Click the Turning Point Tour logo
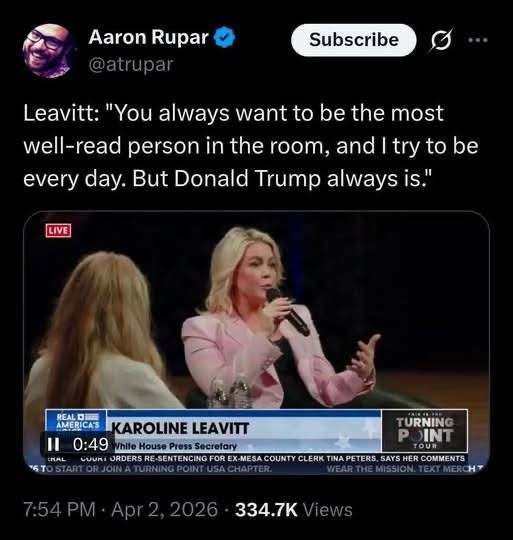Viewport: 513px width, 540px height. (425, 431)
